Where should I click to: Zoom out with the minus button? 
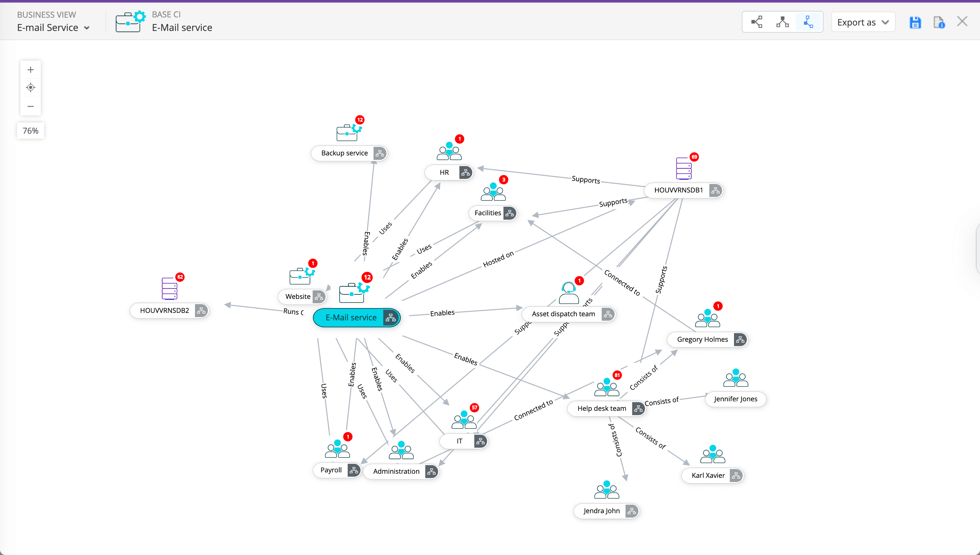(x=31, y=106)
